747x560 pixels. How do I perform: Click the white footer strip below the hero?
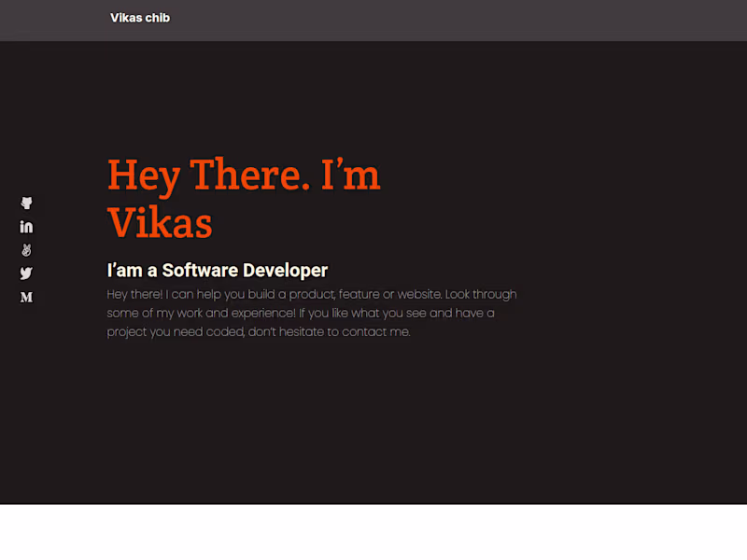tap(373, 532)
